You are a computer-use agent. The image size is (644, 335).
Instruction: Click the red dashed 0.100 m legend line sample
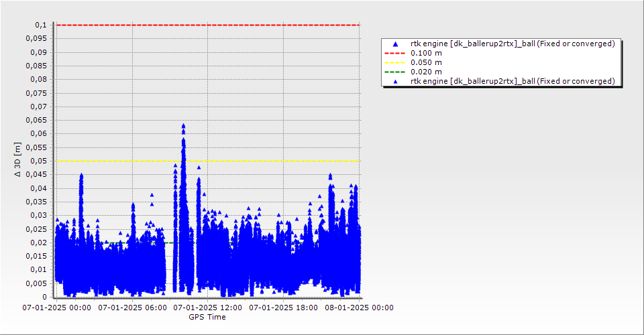[x=394, y=53]
